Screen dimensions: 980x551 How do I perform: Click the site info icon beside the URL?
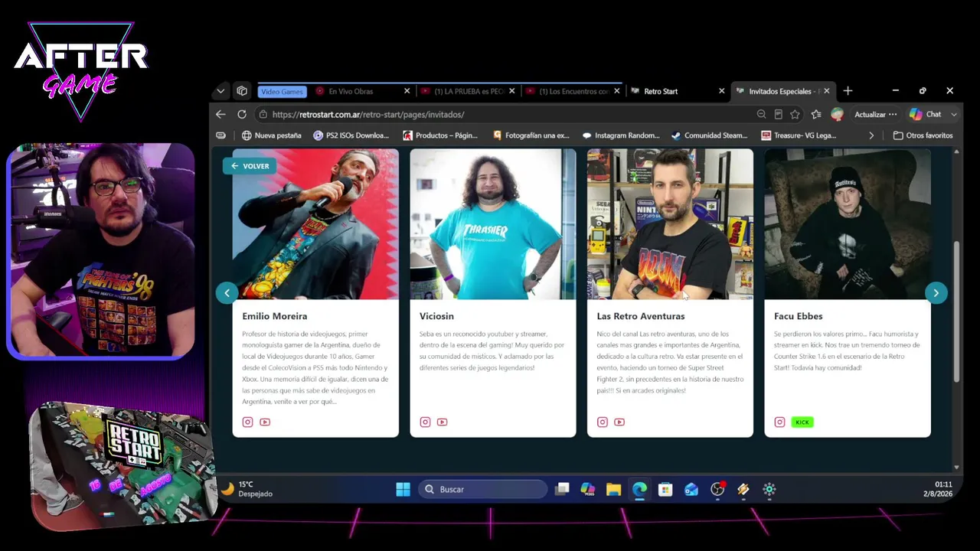coord(263,114)
